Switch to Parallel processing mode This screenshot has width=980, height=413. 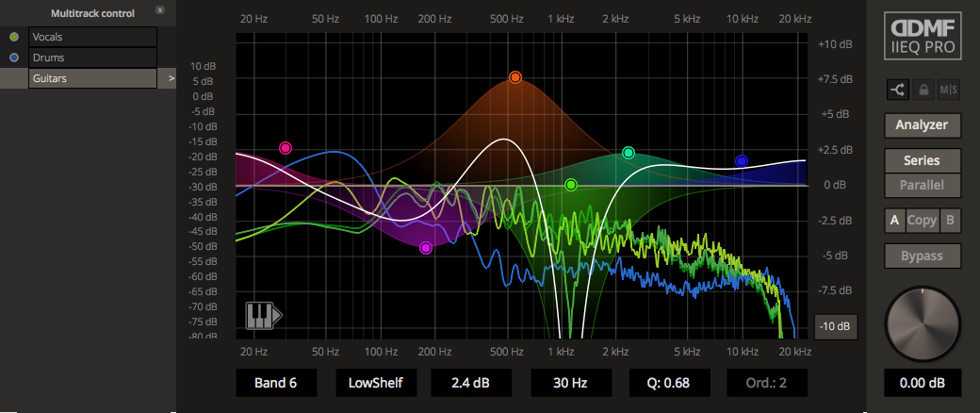tap(923, 186)
